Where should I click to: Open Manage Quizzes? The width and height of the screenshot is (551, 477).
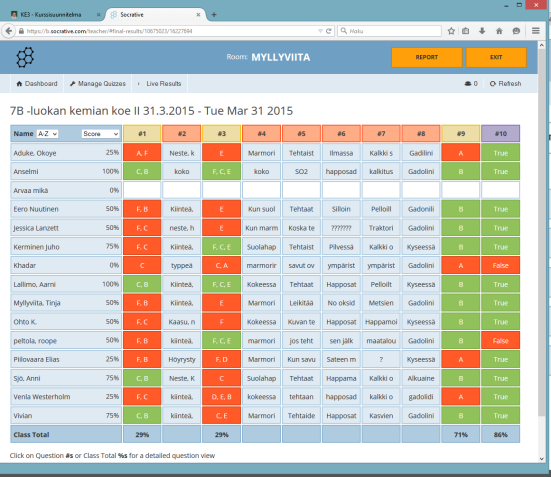(98, 84)
